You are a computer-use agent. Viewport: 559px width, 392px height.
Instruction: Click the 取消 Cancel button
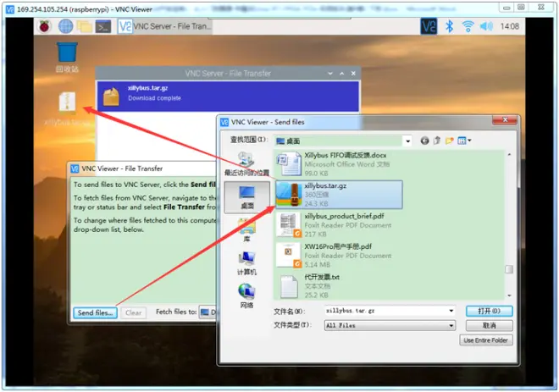pos(490,325)
